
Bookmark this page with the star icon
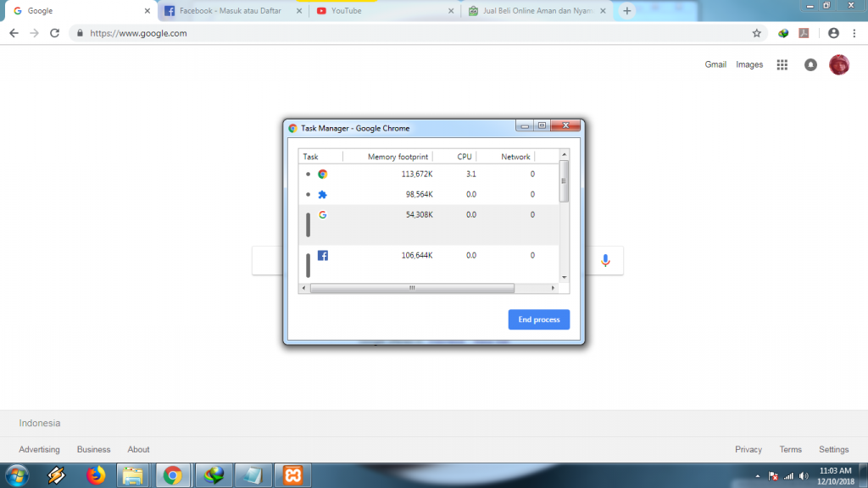pyautogui.click(x=757, y=33)
